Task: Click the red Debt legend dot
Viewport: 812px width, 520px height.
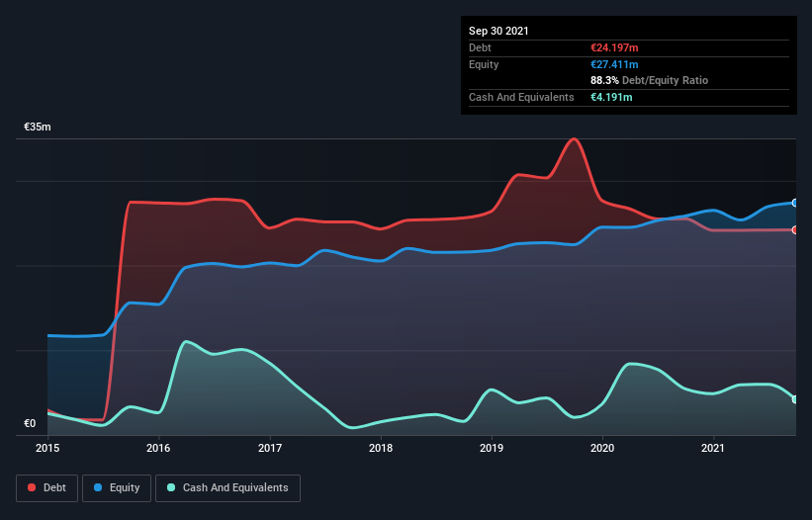Action: [32, 487]
